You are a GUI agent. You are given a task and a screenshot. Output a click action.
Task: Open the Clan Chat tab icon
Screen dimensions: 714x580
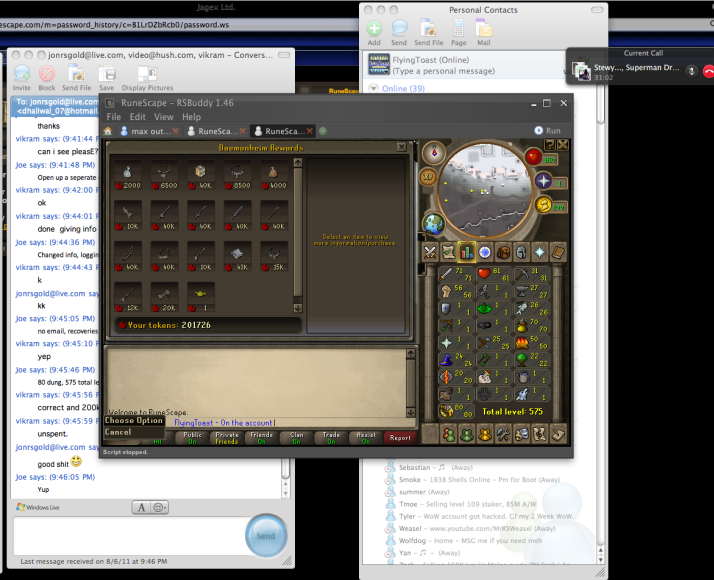pyautogui.click(x=484, y=434)
